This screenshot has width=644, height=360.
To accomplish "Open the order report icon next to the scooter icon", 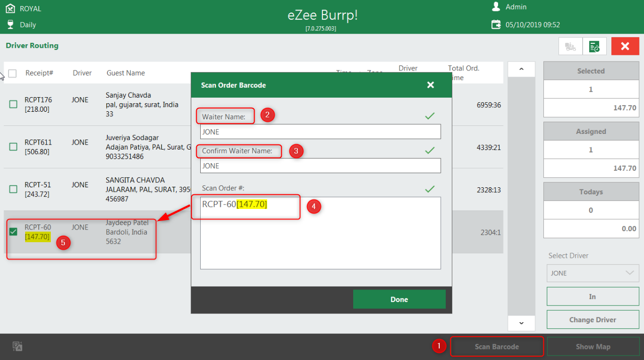I will point(595,46).
